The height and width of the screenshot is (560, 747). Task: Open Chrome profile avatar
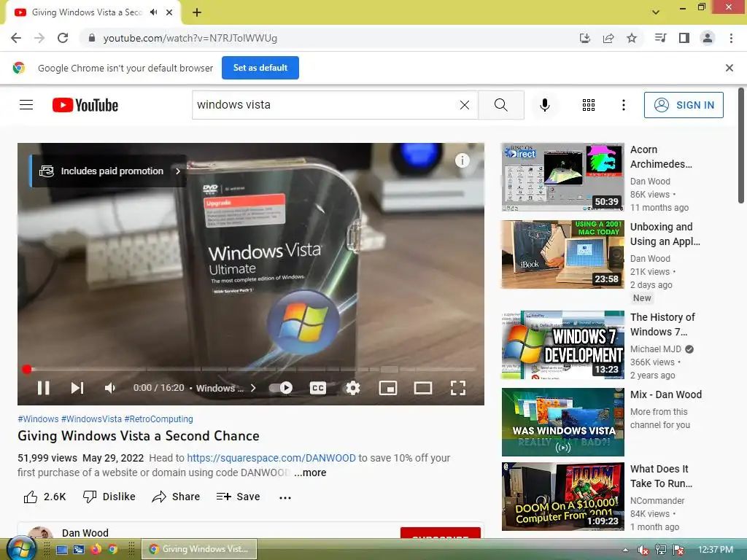pyautogui.click(x=708, y=38)
